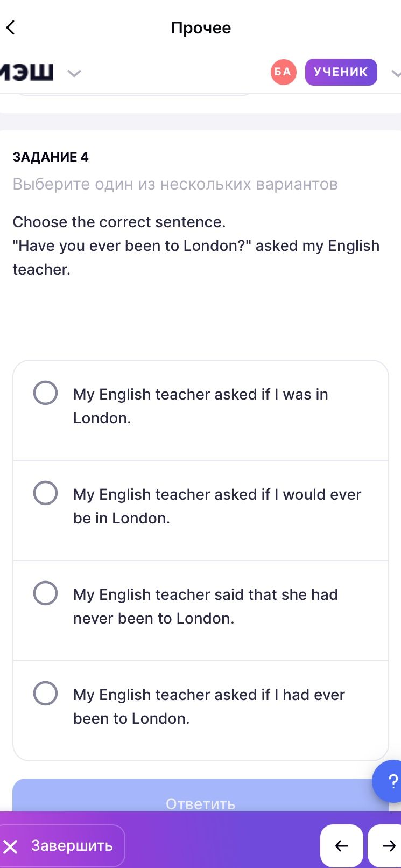Viewport: 401px width, 868px height.
Task: Click answer text 'My English teacher said that she had'
Action: (x=206, y=594)
